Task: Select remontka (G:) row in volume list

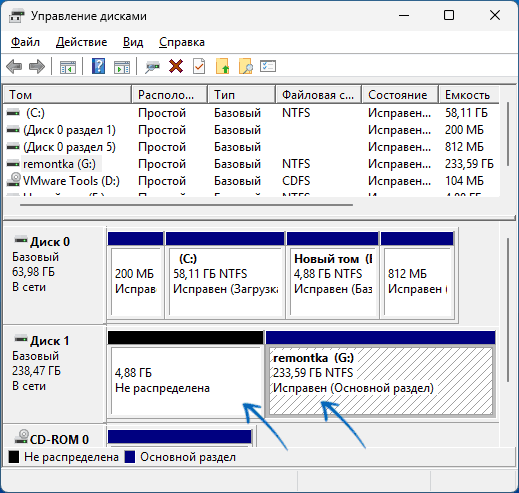Action: click(x=251, y=164)
